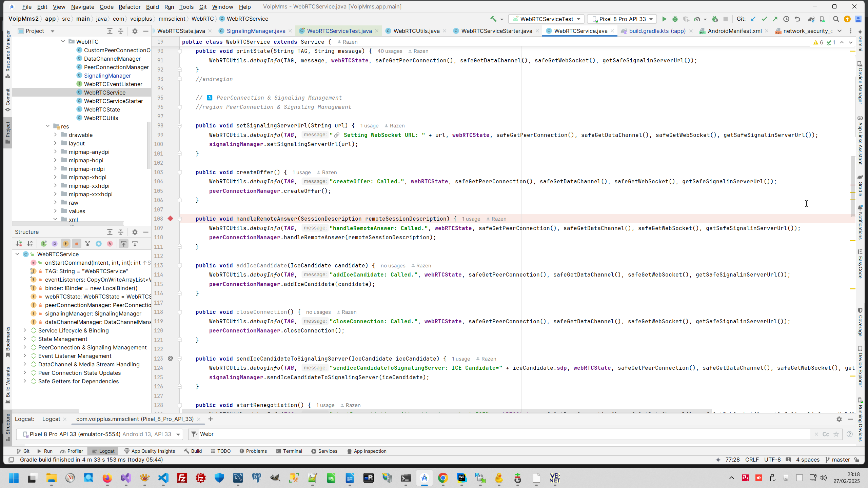Click the Git Update Project arrow
Image resolution: width=868 pixels, height=488 pixels.
click(753, 19)
